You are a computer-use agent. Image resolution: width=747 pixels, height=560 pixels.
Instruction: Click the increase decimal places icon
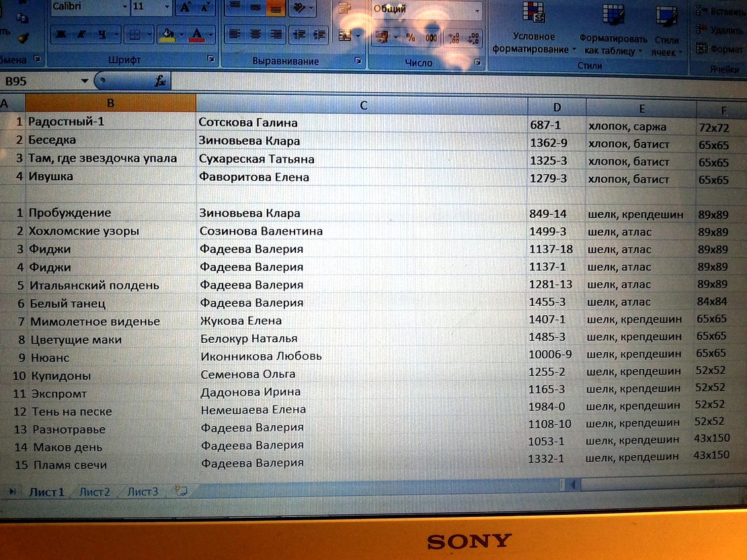(x=454, y=38)
